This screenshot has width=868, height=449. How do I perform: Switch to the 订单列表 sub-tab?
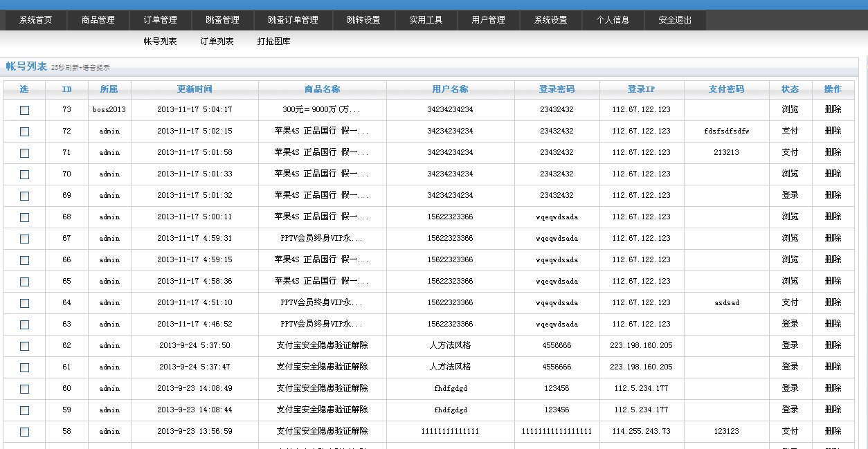(217, 42)
